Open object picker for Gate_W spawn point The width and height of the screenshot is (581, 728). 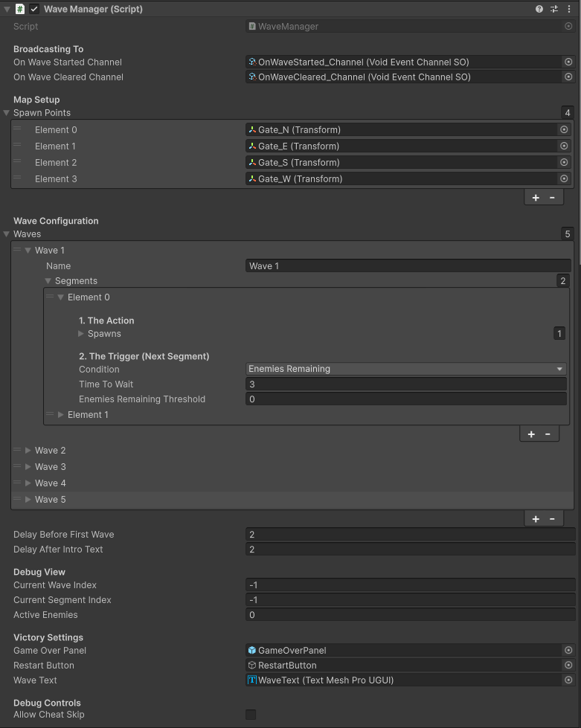(x=564, y=178)
